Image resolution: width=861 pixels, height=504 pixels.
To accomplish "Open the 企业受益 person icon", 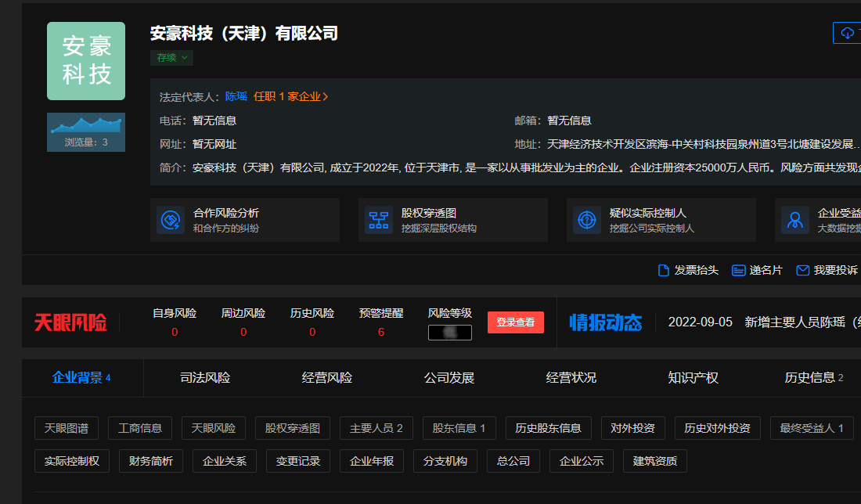I will pos(794,220).
